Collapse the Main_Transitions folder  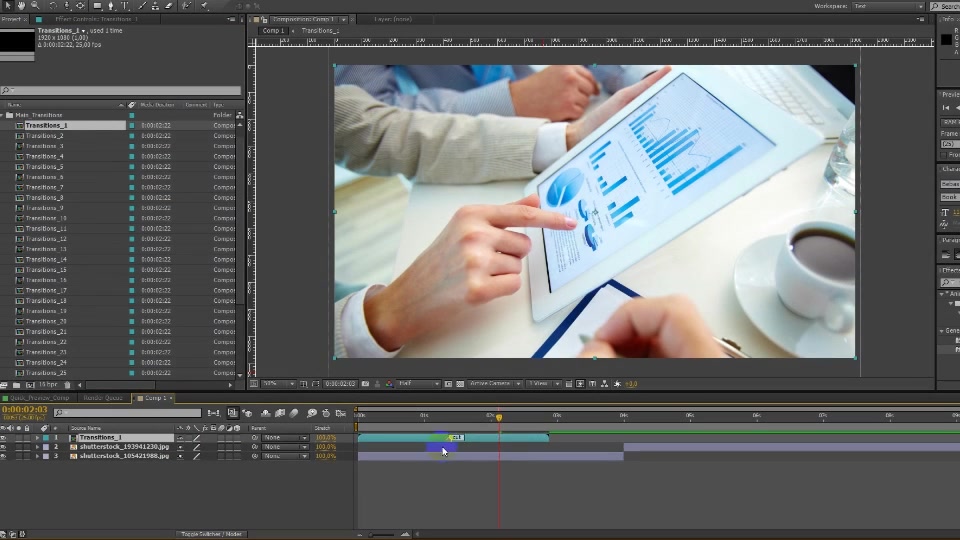2,115
